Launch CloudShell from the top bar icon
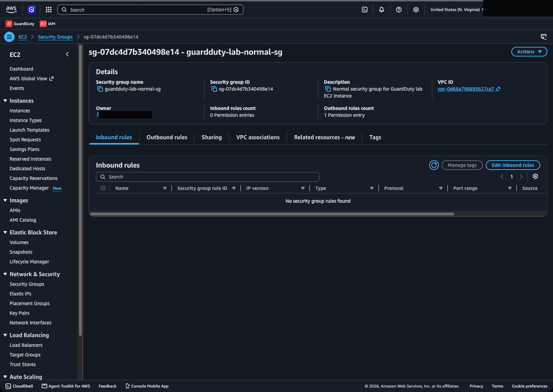The height and width of the screenshot is (392, 553). click(x=365, y=10)
